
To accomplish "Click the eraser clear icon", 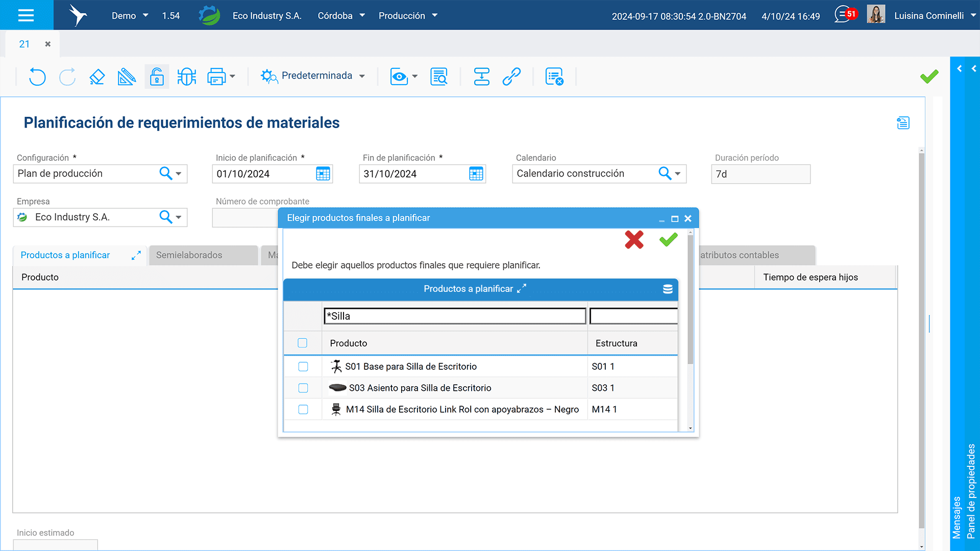I will pos(97,77).
